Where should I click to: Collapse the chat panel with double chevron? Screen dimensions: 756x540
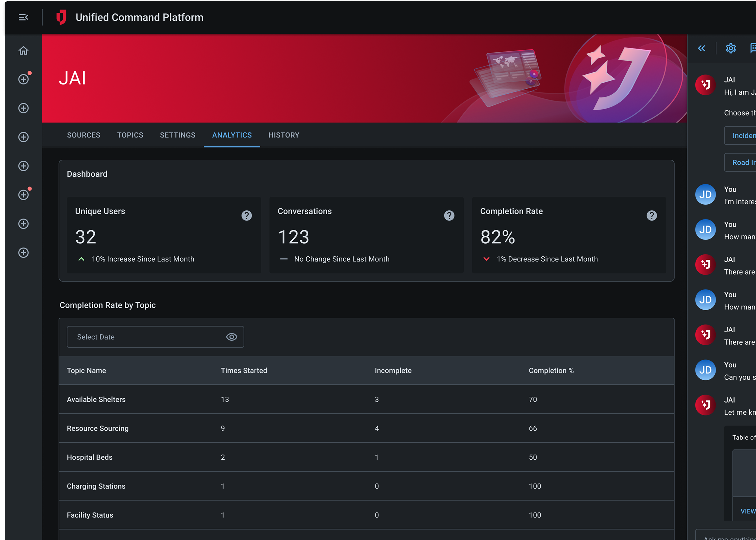point(702,48)
